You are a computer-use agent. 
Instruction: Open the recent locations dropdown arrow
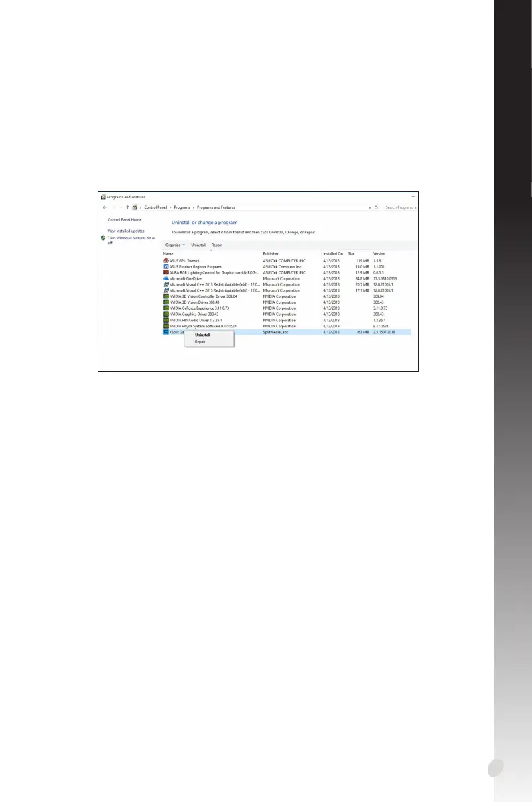pos(121,207)
